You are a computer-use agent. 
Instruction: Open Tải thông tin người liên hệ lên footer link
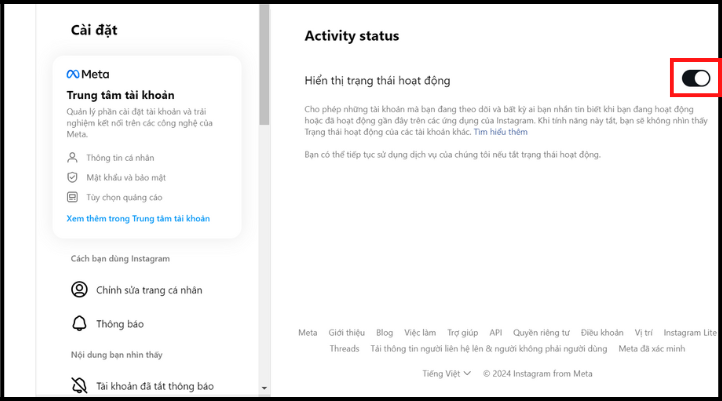[489, 349]
